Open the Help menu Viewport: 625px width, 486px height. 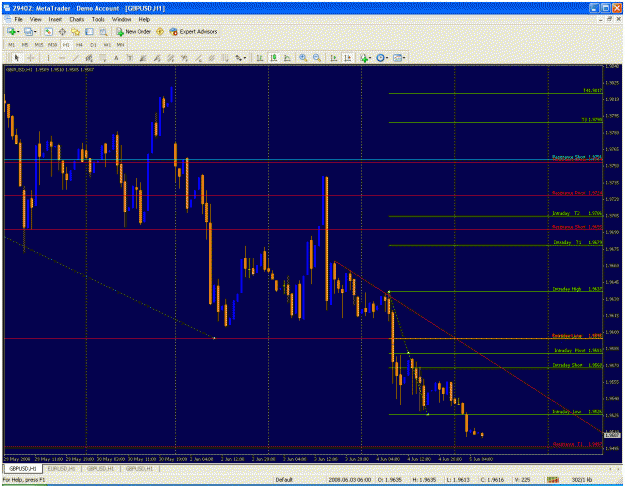[x=144, y=19]
